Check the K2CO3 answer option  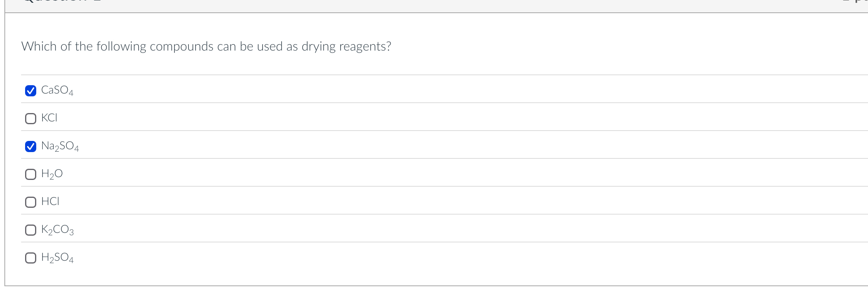(30, 230)
